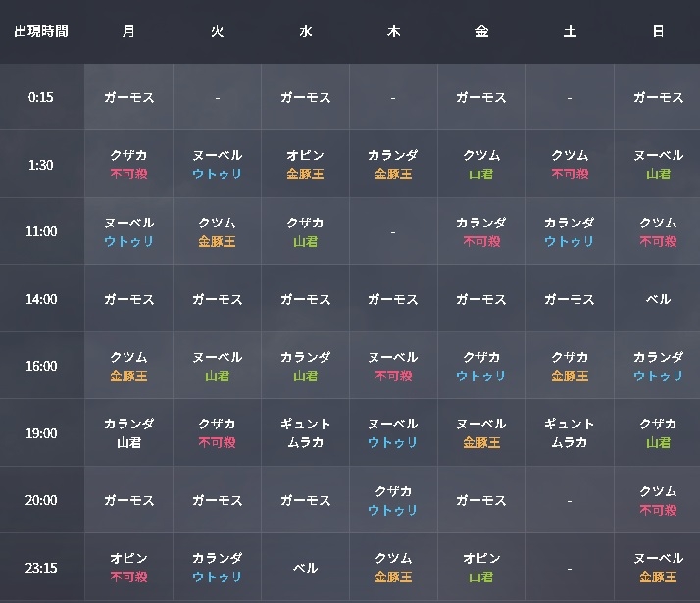Select ギュント ムラカ in the 土 column
Image resolution: width=700 pixels, height=603 pixels.
570,433
